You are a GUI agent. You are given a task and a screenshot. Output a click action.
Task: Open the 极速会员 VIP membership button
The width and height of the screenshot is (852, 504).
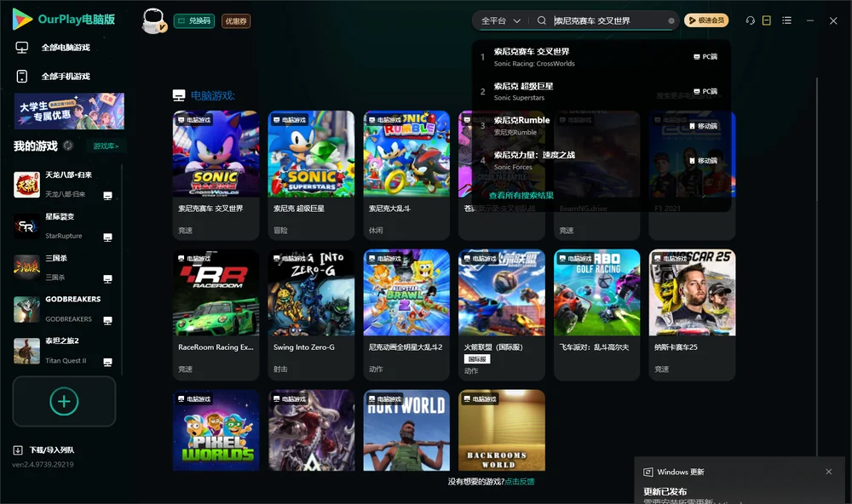point(705,20)
